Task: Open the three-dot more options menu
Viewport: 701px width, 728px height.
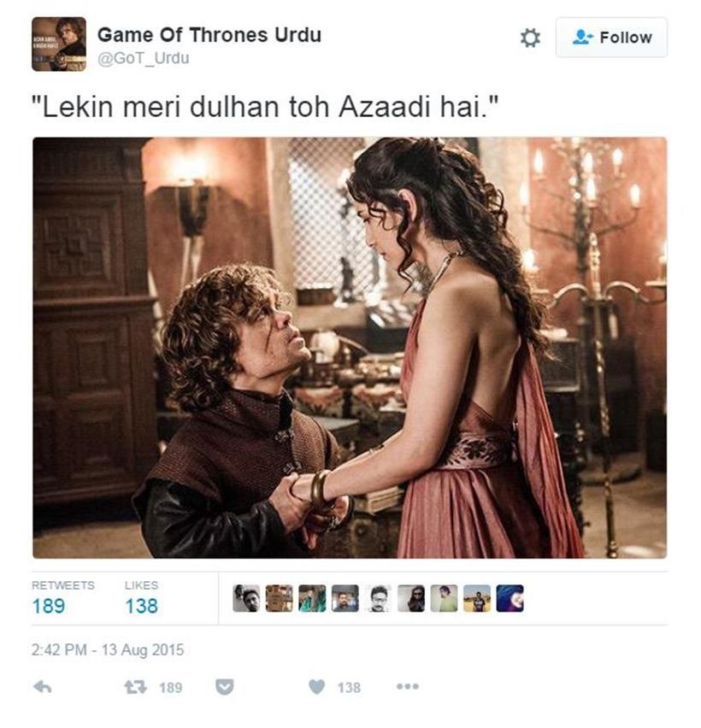Action: click(408, 686)
